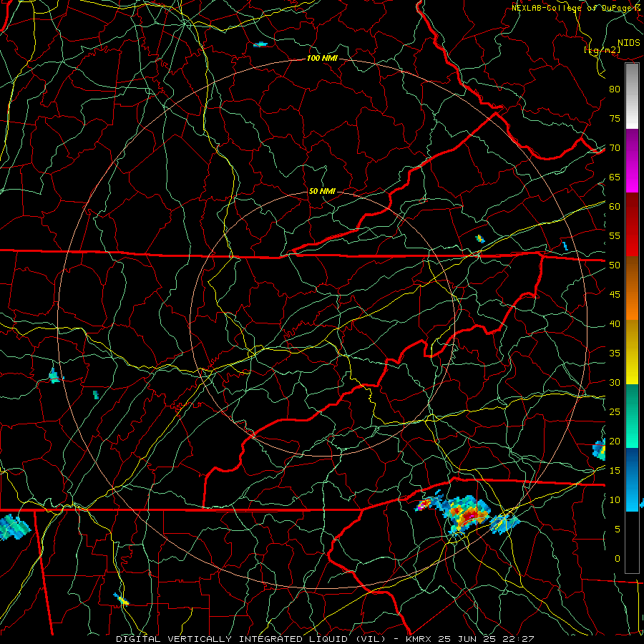Click the 35 value on the VIL scale

pos(615,353)
